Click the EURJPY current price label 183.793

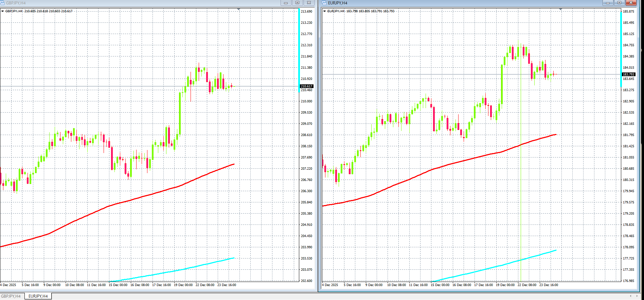point(628,74)
